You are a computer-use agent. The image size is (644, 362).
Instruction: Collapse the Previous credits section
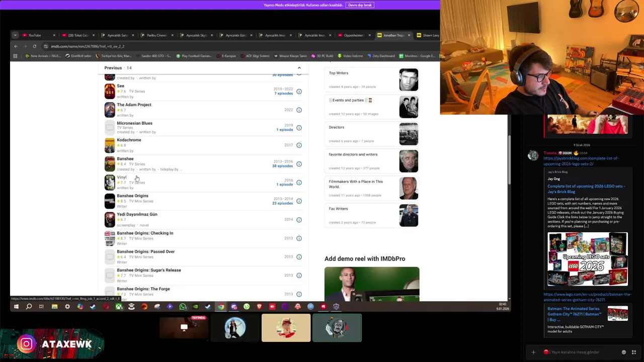pyautogui.click(x=299, y=68)
